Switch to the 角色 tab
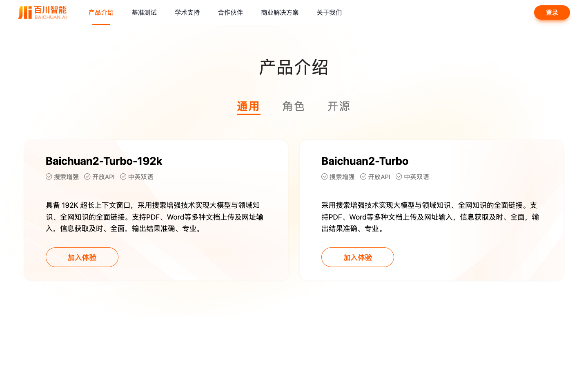This screenshot has height=368, width=588. 294,106
